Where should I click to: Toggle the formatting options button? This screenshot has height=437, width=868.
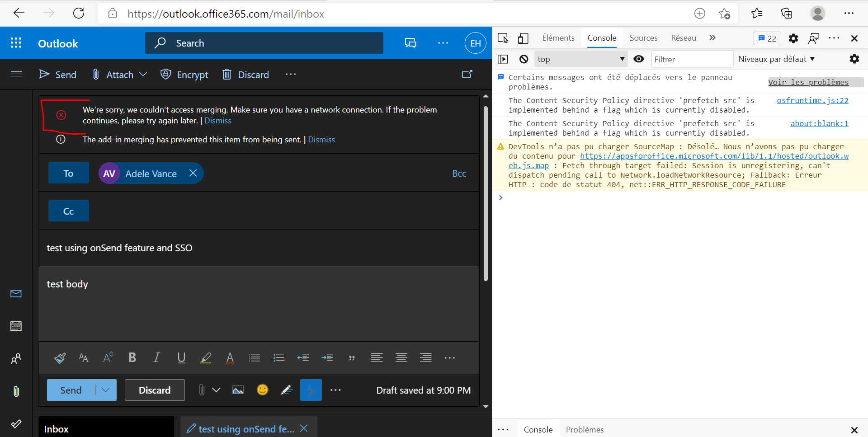[311, 390]
